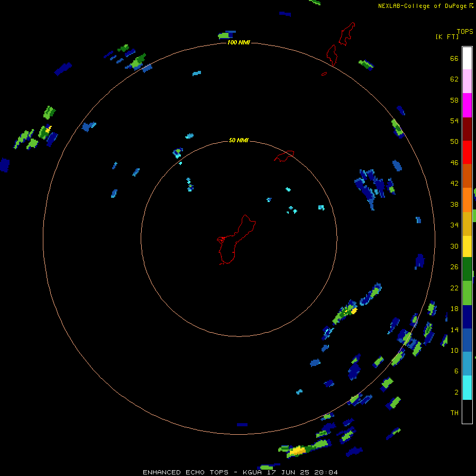Click the "NEXLAB-College of DuPage" label
The image size is (476, 476).
[422, 6]
